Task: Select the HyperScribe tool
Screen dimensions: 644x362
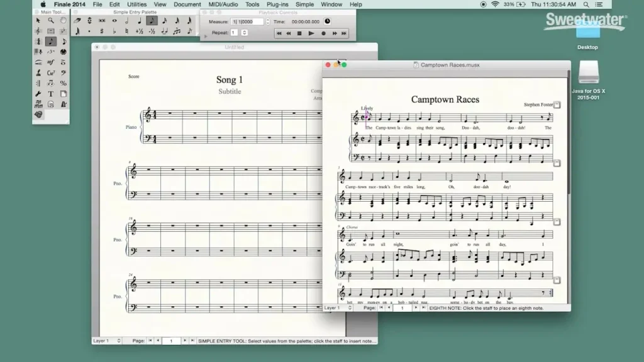Action: [38, 52]
